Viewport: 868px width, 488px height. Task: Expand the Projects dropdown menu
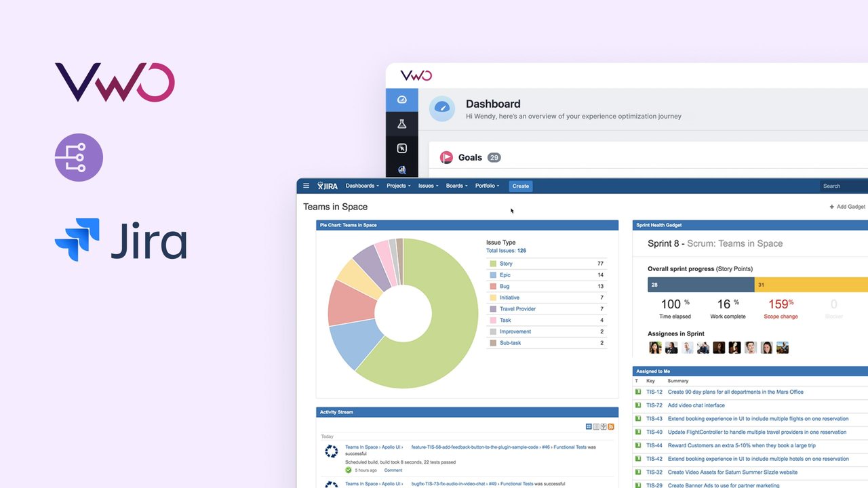point(398,186)
